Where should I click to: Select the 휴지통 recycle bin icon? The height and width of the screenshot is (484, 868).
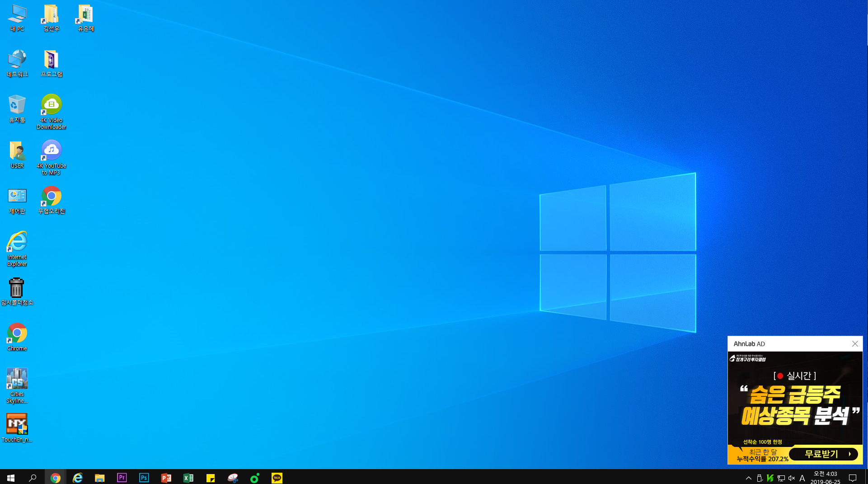tap(17, 109)
